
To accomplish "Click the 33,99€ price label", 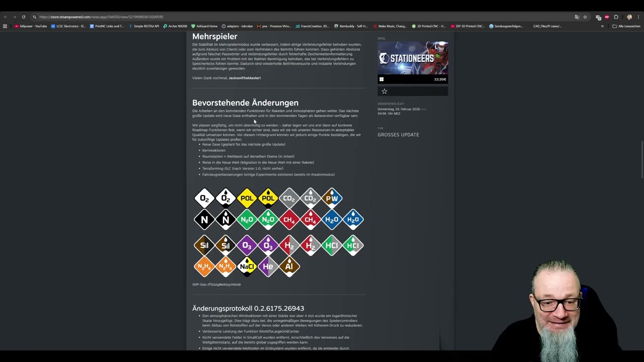I will 440,79.
